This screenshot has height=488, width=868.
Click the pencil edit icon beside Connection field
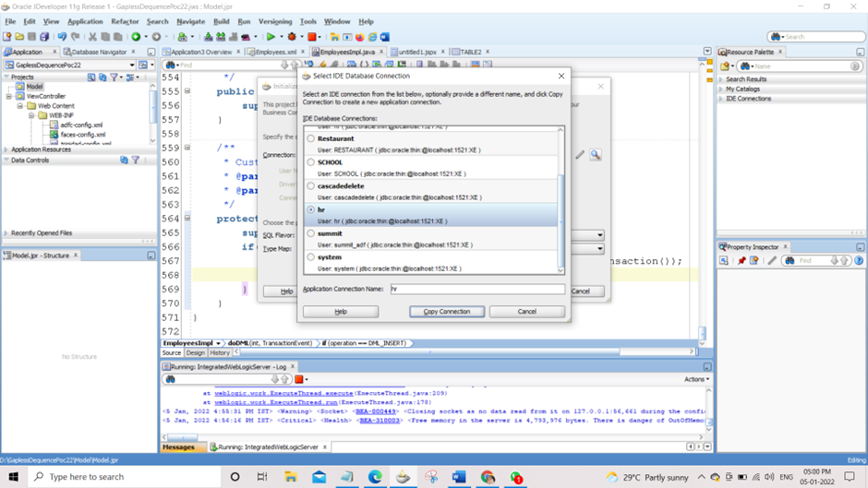coord(580,154)
